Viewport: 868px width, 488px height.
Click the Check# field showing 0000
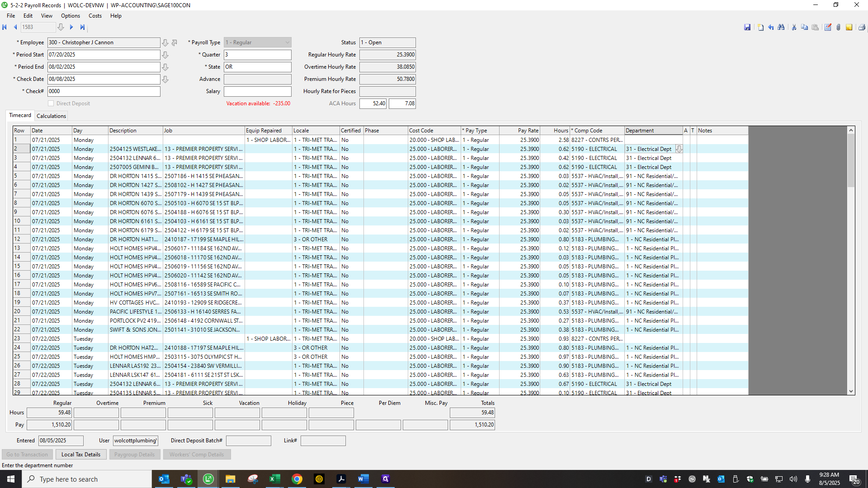point(104,91)
